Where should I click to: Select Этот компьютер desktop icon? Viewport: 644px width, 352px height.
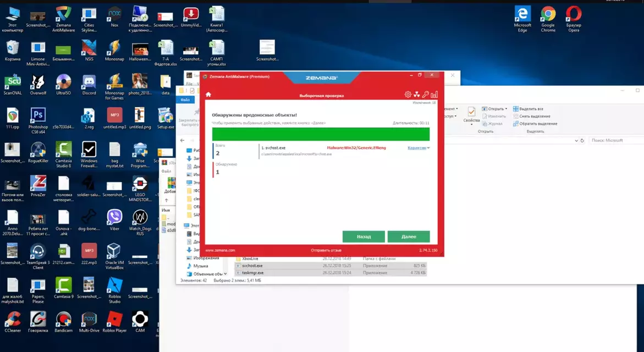pos(12,19)
